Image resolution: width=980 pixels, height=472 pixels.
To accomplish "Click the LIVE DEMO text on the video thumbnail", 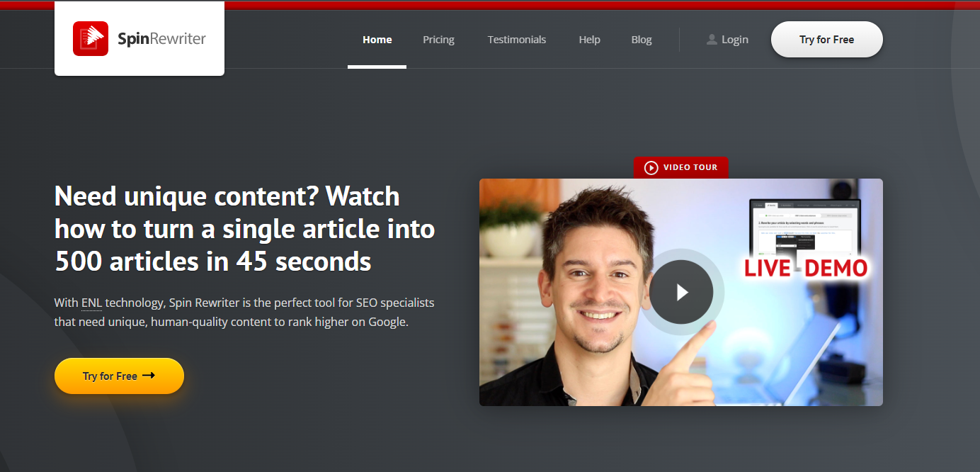I will click(x=806, y=268).
